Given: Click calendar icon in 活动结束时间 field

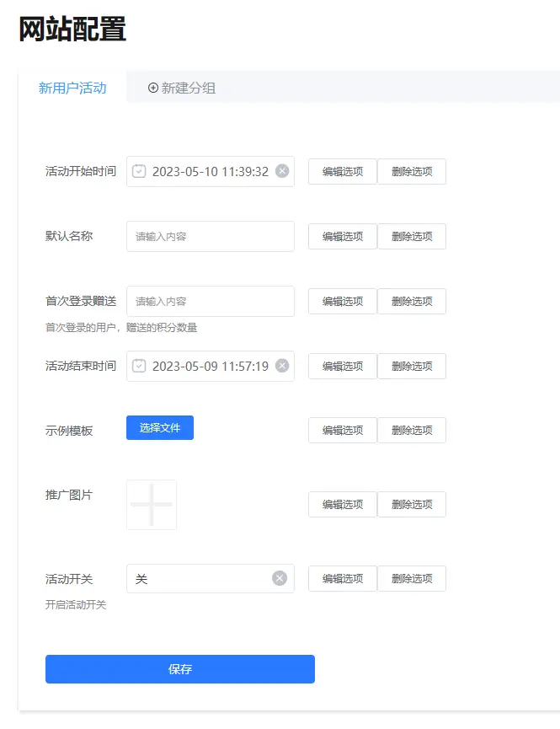Looking at the screenshot, I should (140, 366).
